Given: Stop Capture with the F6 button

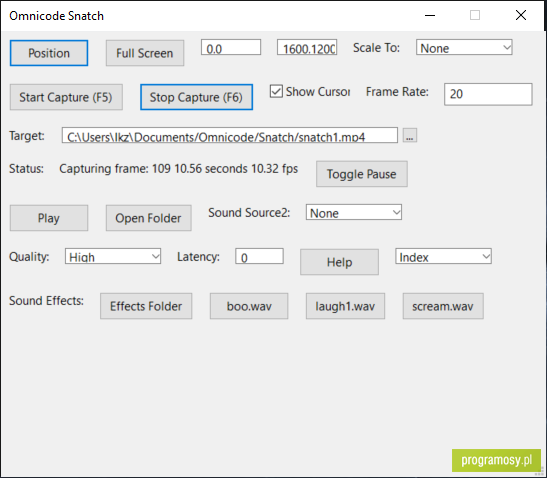Looking at the screenshot, I should tap(196, 97).
